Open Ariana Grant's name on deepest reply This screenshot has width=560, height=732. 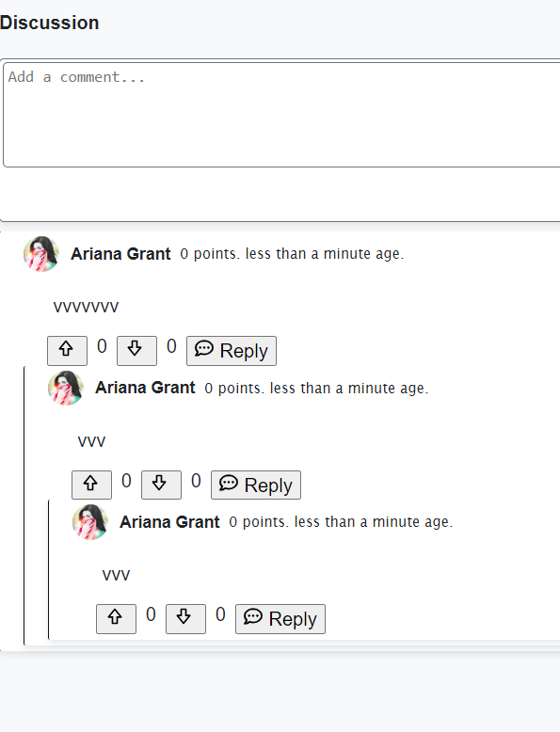point(169,522)
